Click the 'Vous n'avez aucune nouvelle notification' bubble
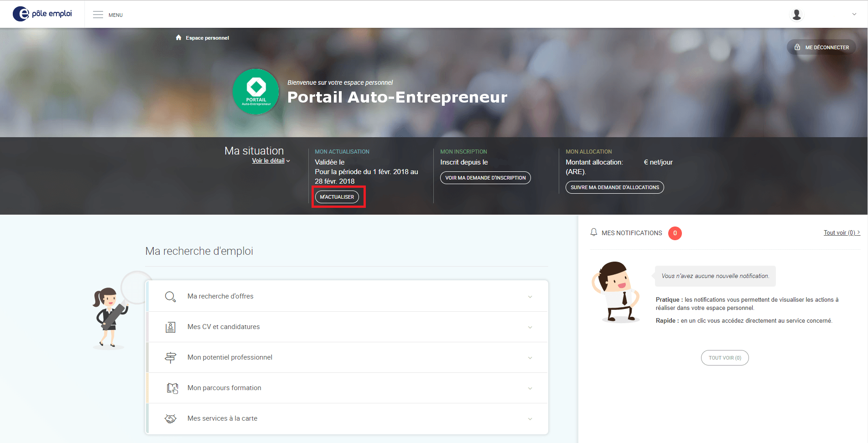Image resolution: width=868 pixels, height=443 pixels. [715, 276]
